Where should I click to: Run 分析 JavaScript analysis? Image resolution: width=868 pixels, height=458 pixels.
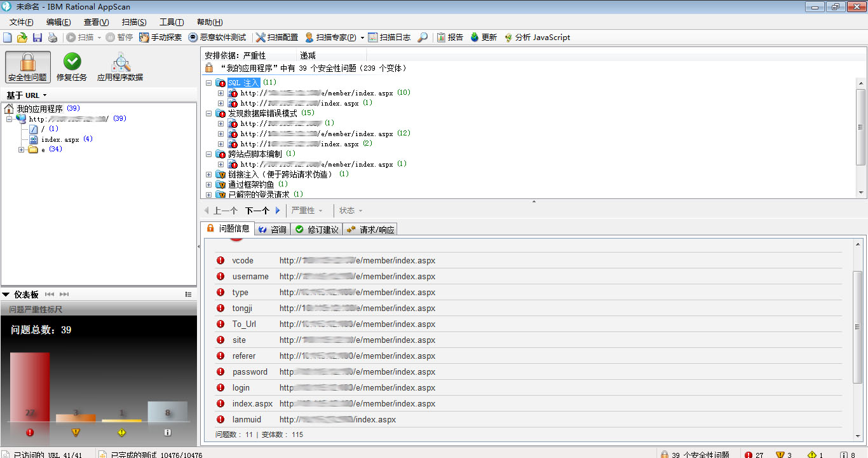(537, 38)
